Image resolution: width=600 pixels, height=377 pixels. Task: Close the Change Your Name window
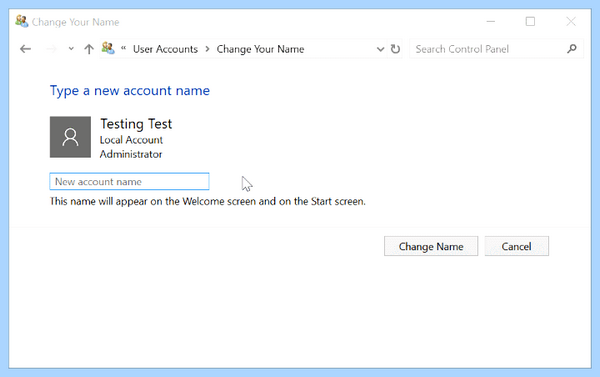571,22
